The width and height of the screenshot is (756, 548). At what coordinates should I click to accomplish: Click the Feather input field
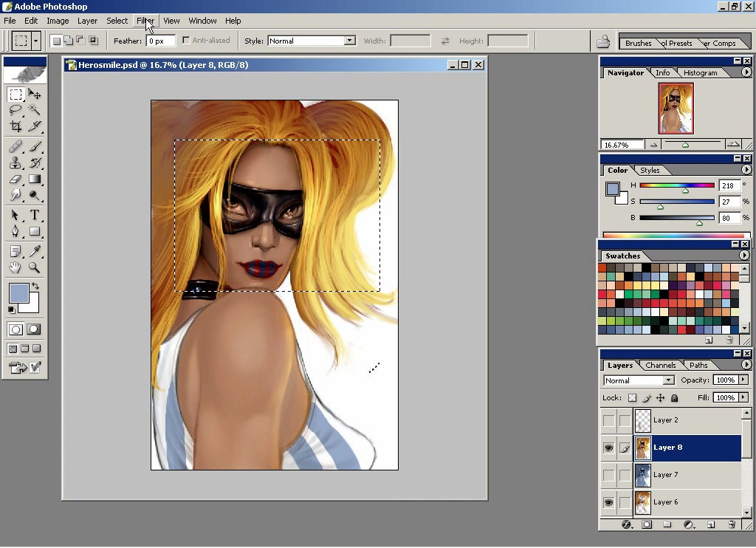(x=161, y=41)
